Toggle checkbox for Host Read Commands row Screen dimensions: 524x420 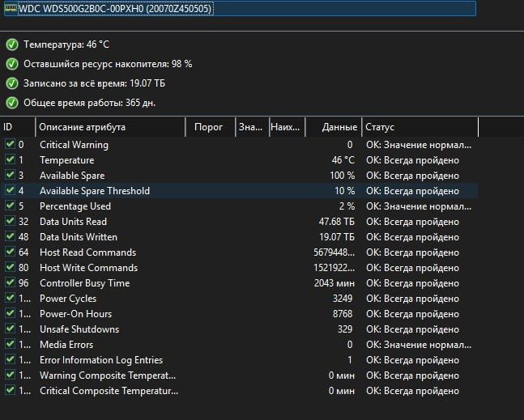tap(10, 252)
